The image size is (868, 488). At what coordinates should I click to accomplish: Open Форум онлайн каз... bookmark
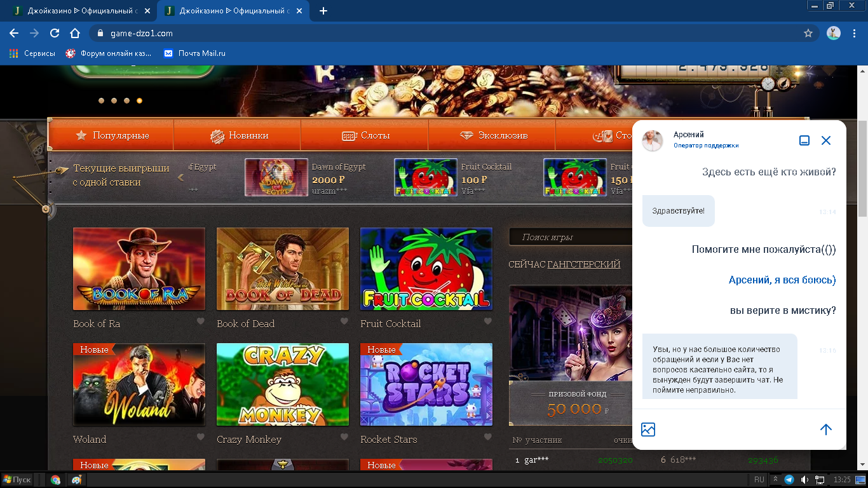[x=109, y=53]
